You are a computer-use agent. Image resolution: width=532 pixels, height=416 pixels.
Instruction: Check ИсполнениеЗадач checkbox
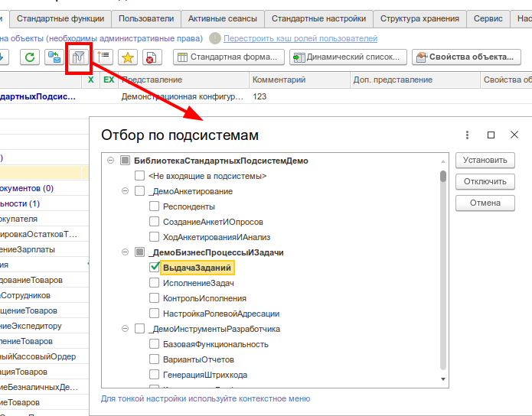pos(154,282)
